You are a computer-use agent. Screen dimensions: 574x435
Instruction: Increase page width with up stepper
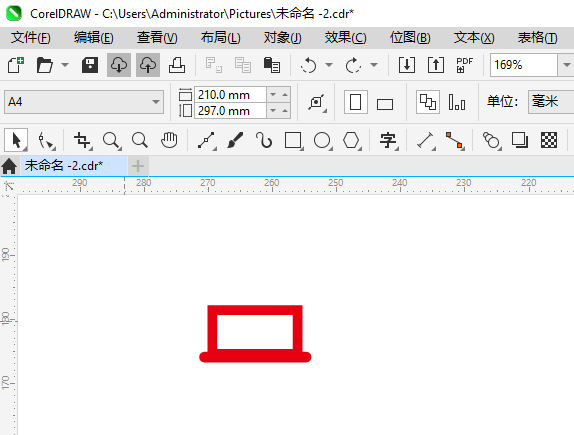285,95
